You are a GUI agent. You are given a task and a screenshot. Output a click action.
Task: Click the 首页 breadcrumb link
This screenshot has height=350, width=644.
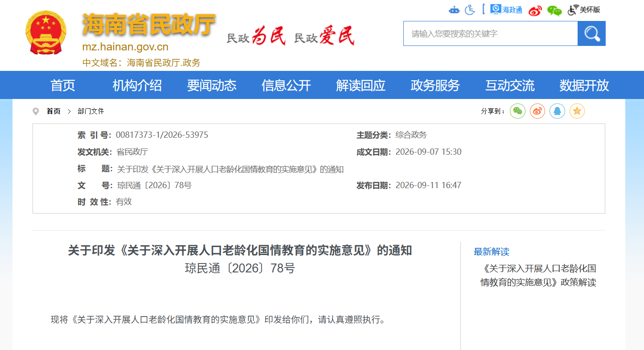(53, 111)
